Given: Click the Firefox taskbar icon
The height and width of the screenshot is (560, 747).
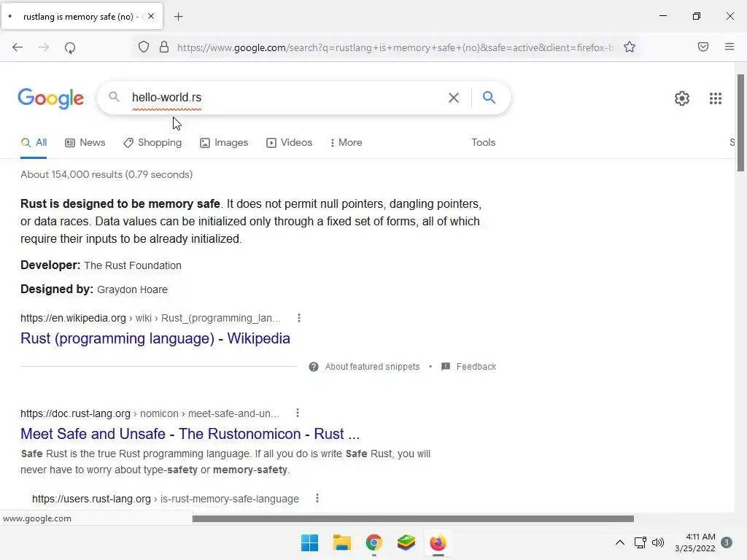Looking at the screenshot, I should 438,542.
